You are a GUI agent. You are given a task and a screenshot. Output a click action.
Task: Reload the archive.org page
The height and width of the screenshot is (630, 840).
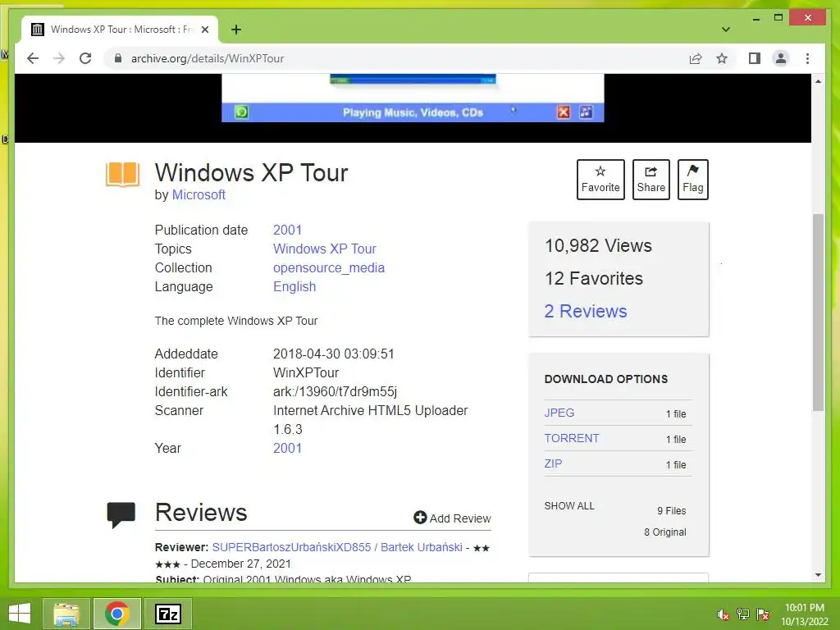[85, 58]
